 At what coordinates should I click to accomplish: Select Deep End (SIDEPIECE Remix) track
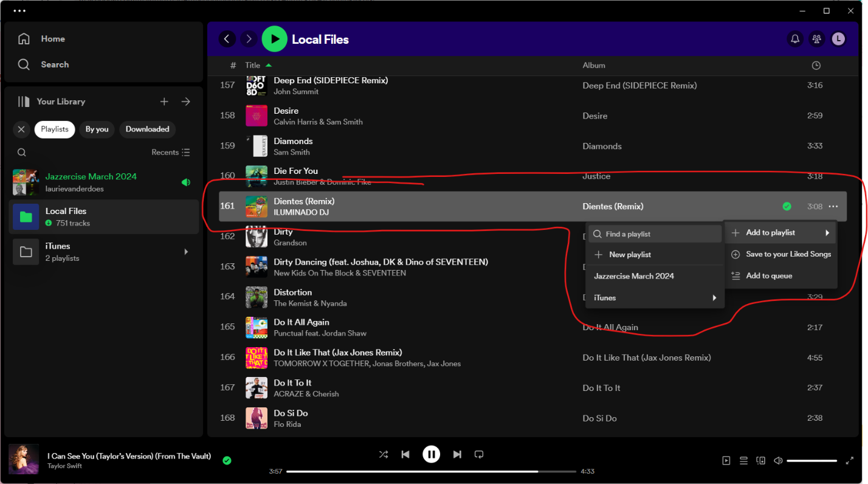pyautogui.click(x=533, y=86)
